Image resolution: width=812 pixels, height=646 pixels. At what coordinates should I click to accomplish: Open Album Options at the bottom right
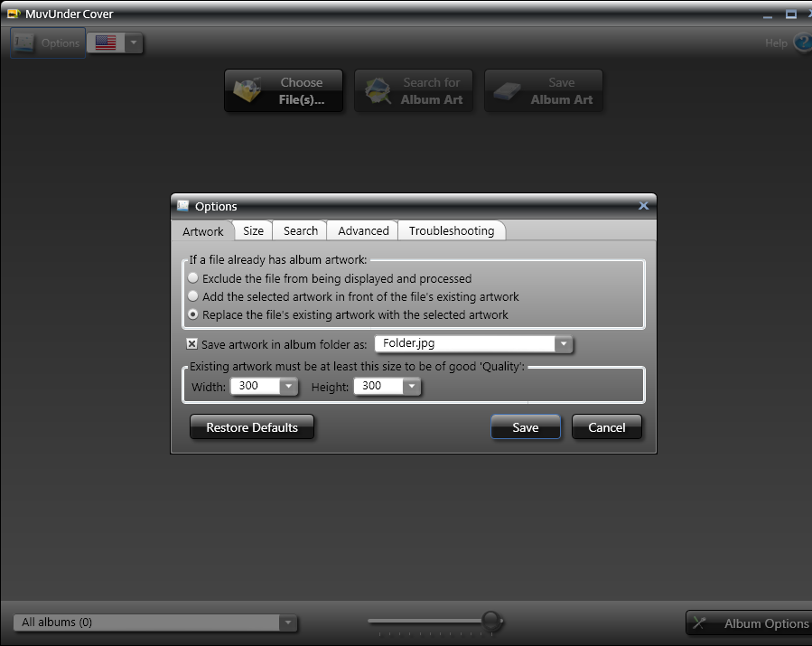pos(749,623)
